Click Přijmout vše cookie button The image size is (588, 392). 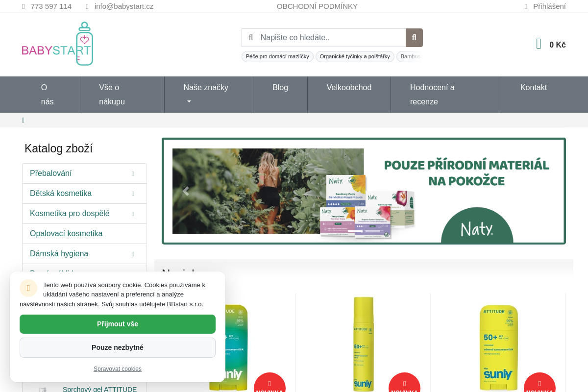click(118, 324)
